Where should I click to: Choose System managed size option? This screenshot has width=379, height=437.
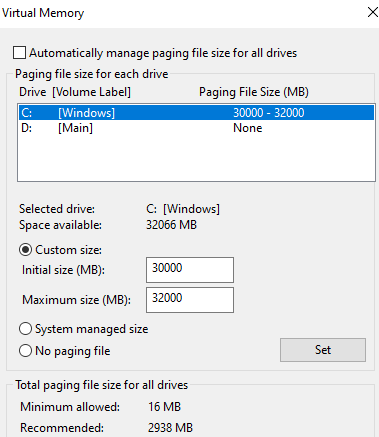tap(25, 329)
